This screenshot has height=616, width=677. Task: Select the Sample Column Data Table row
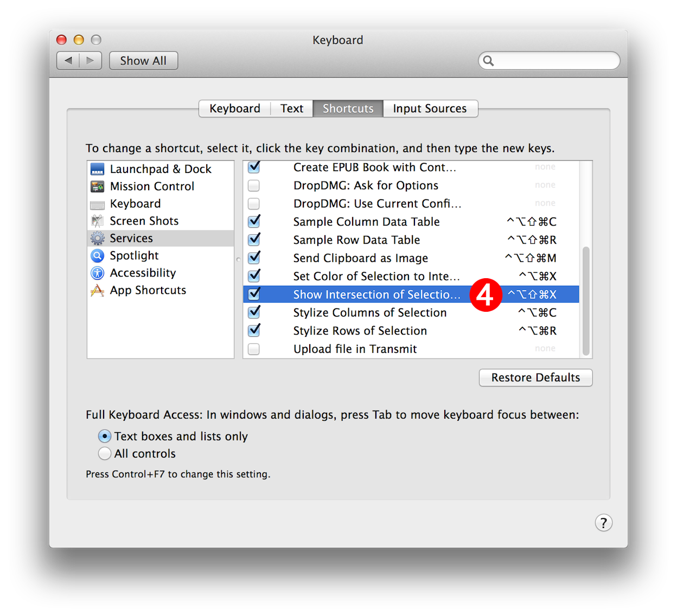411,222
